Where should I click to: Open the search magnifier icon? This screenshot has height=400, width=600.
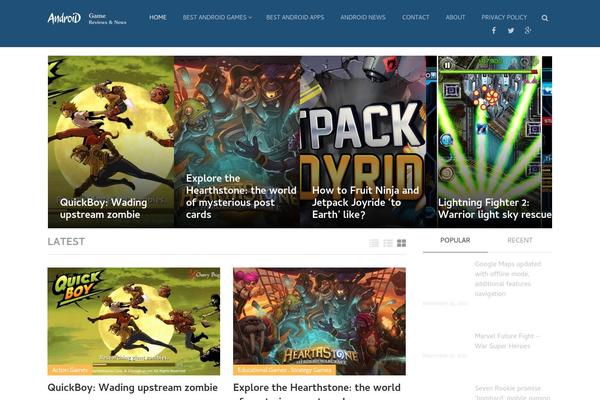coord(545,18)
